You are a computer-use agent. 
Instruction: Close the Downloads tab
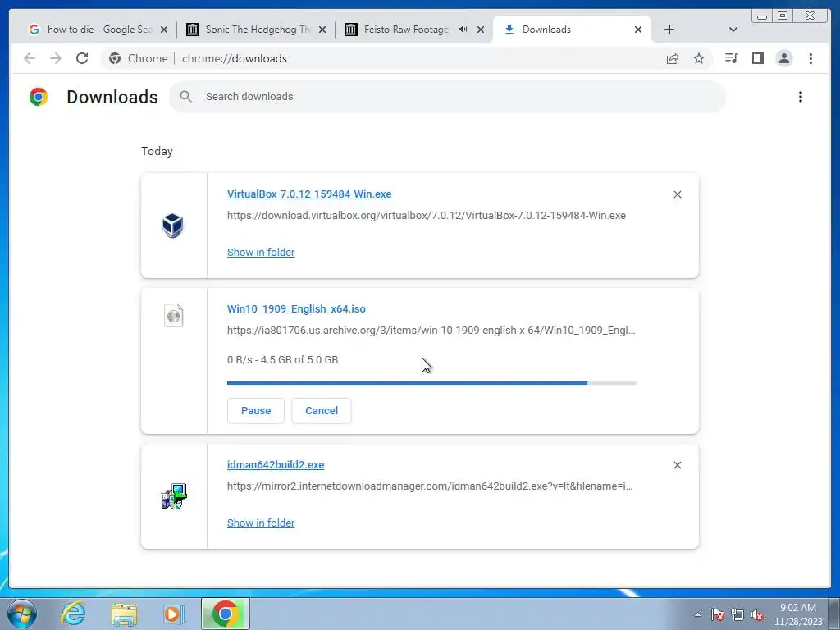click(x=638, y=30)
